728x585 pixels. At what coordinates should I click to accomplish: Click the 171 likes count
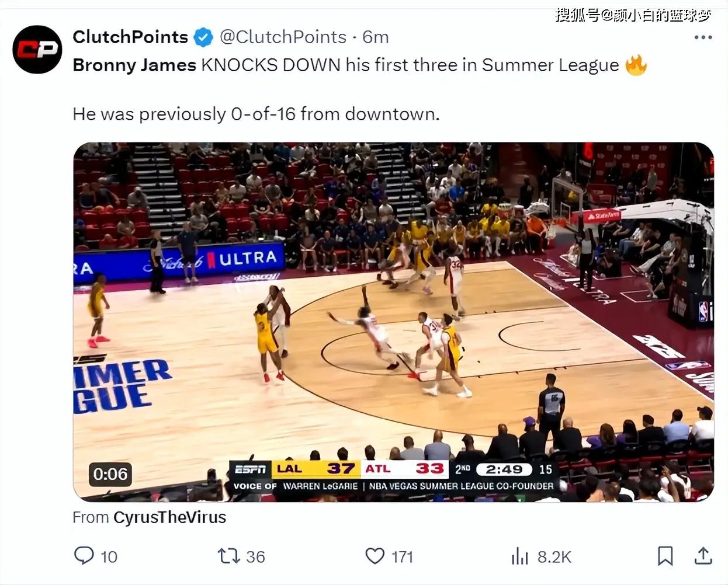[x=402, y=557]
